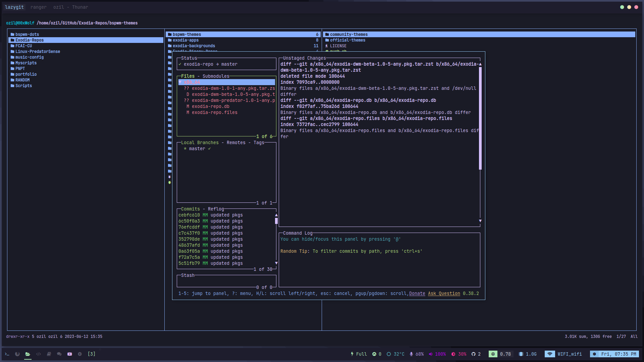The width and height of the screenshot is (644, 362).
Task: Switch to the Reflog tab
Action: [x=216, y=209]
